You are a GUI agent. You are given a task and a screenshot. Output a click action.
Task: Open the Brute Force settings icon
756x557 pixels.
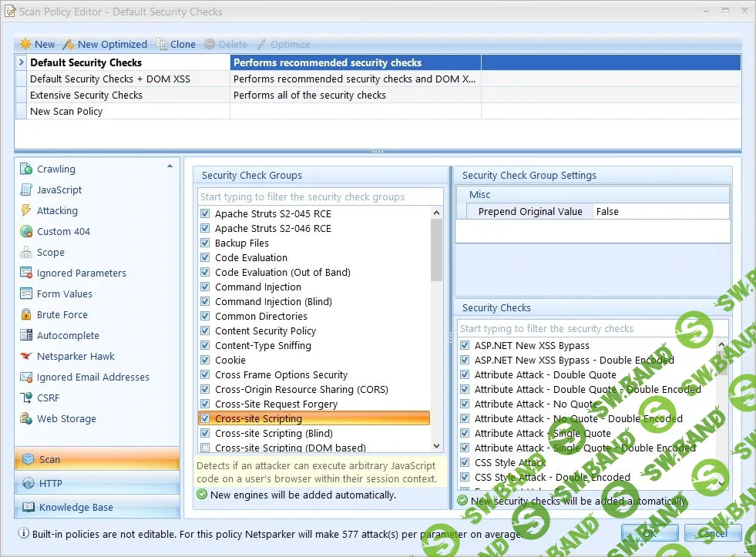26,314
